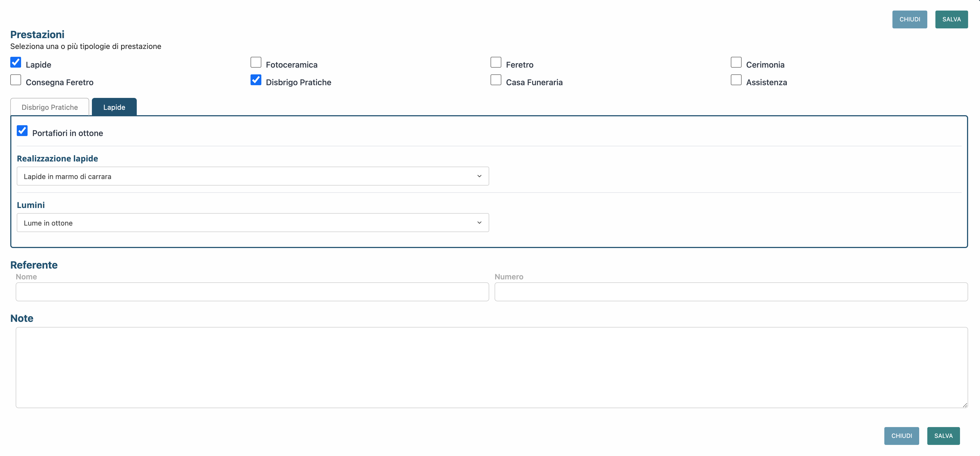Open the Realizzazione lapide dropdown
980x456 pixels.
click(x=252, y=176)
